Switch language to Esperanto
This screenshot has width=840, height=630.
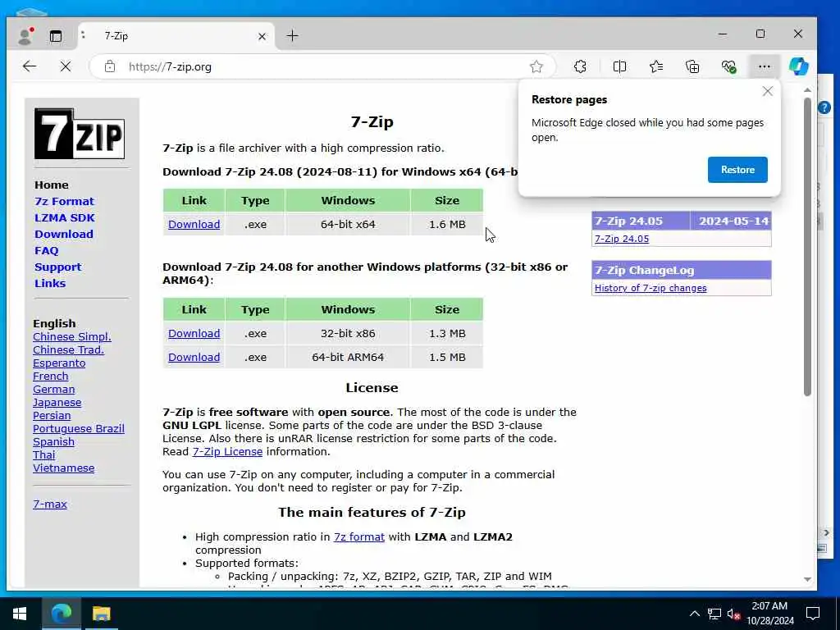click(x=59, y=363)
